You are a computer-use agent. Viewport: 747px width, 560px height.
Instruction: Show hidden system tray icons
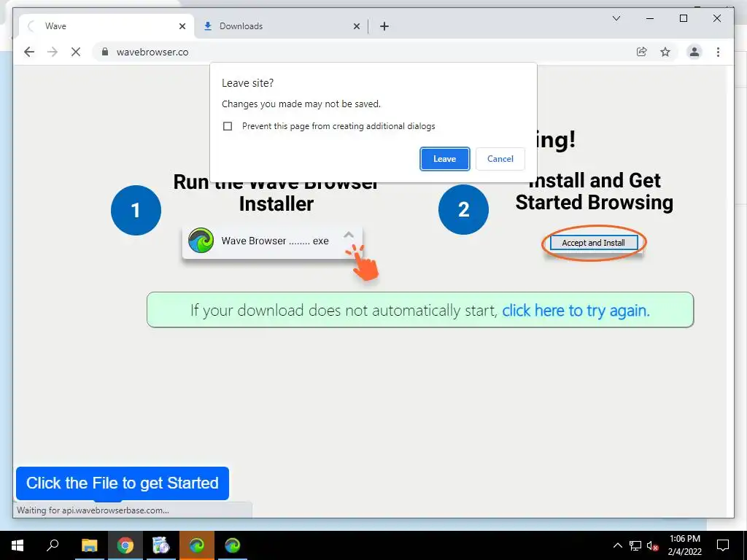click(x=617, y=545)
